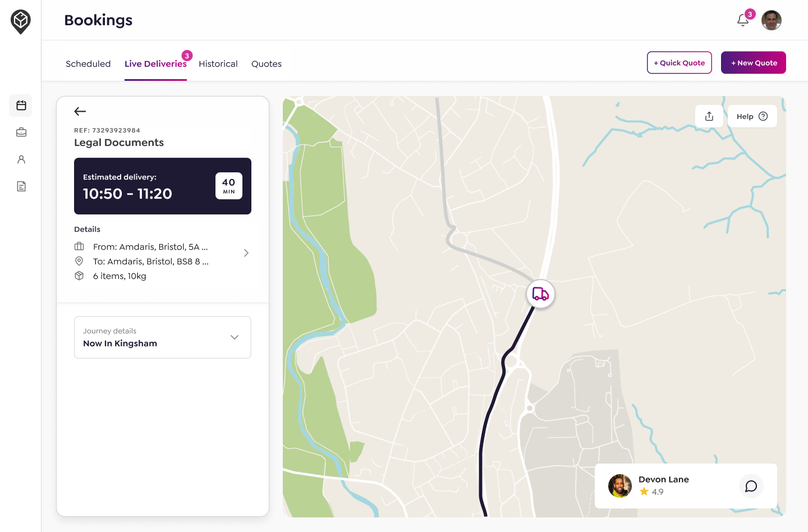This screenshot has width=808, height=532.
Task: Select the Live Deliveries tab
Action: pos(155,64)
